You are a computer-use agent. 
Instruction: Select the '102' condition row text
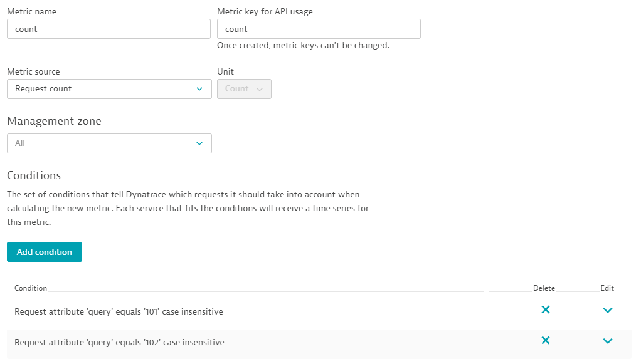[x=119, y=342]
